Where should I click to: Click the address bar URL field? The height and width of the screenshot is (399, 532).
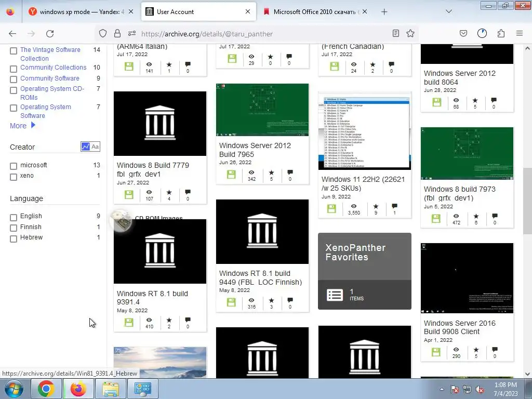256,34
